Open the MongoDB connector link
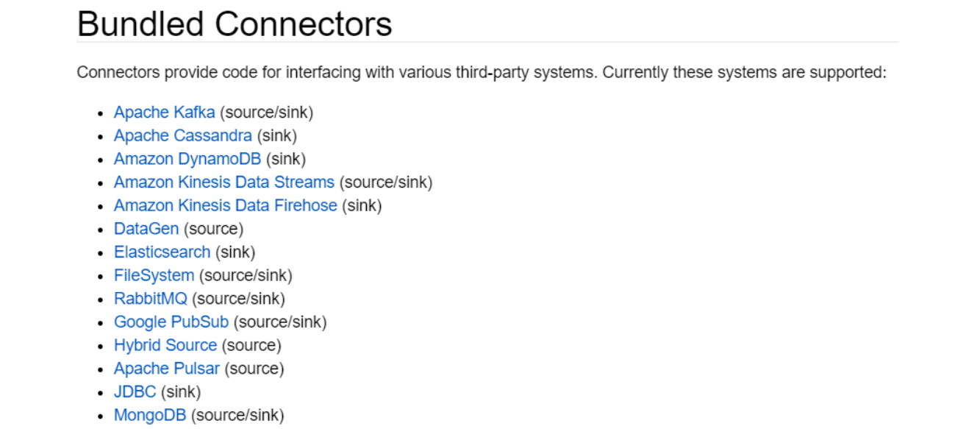The width and height of the screenshot is (980, 429). point(150,415)
